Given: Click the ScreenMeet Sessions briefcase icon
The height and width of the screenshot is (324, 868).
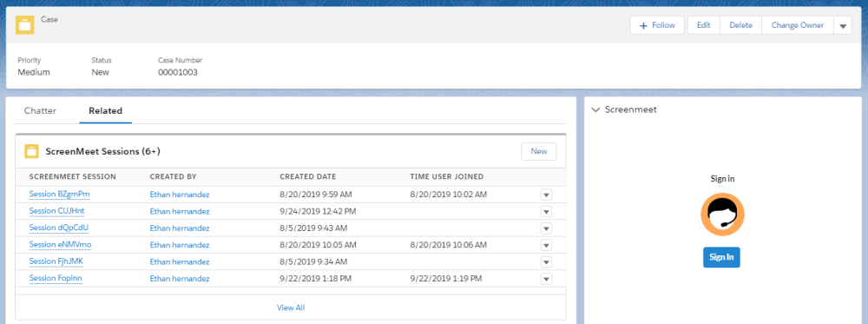Looking at the screenshot, I should click(31, 151).
